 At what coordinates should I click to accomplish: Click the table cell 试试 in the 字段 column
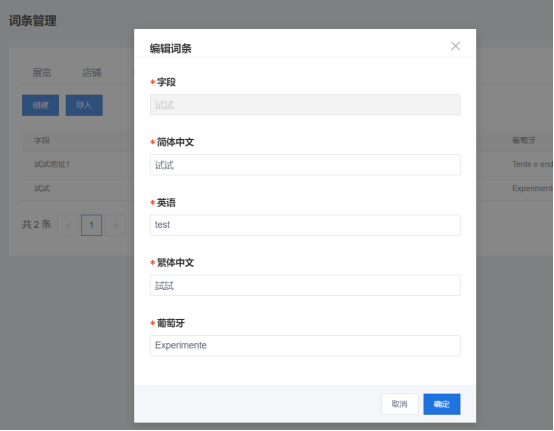click(x=42, y=188)
